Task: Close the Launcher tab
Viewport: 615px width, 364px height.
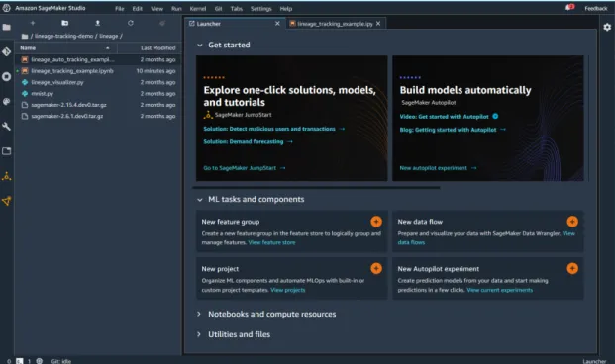Action: [277, 24]
